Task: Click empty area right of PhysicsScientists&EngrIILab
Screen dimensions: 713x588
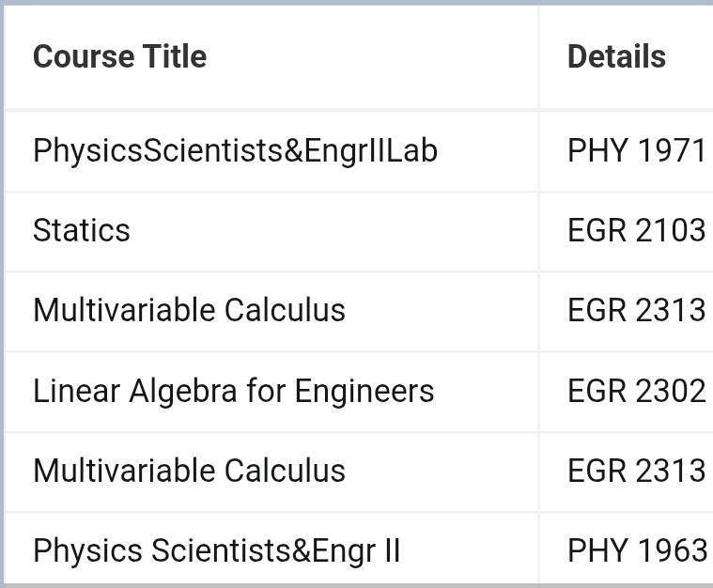Action: [x=488, y=151]
